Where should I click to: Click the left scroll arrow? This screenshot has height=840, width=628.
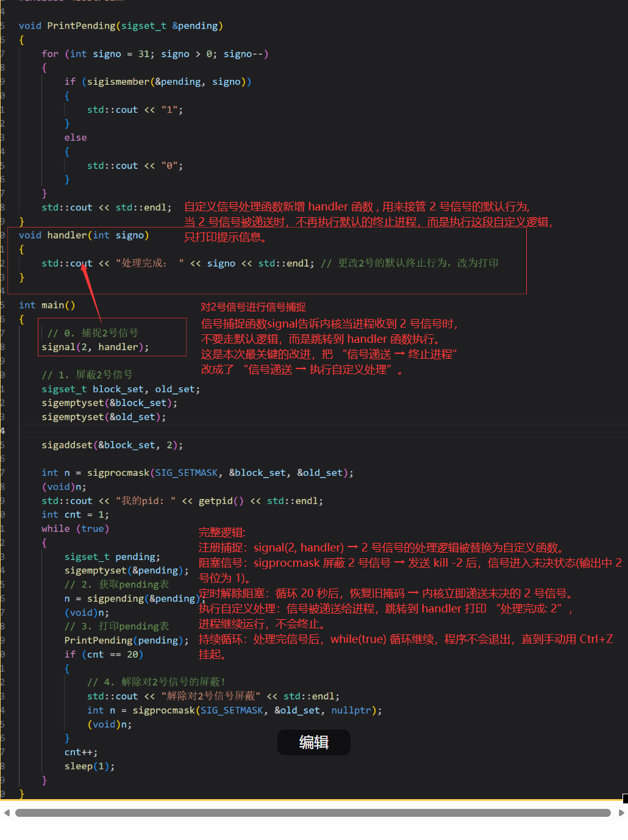tap(7, 813)
